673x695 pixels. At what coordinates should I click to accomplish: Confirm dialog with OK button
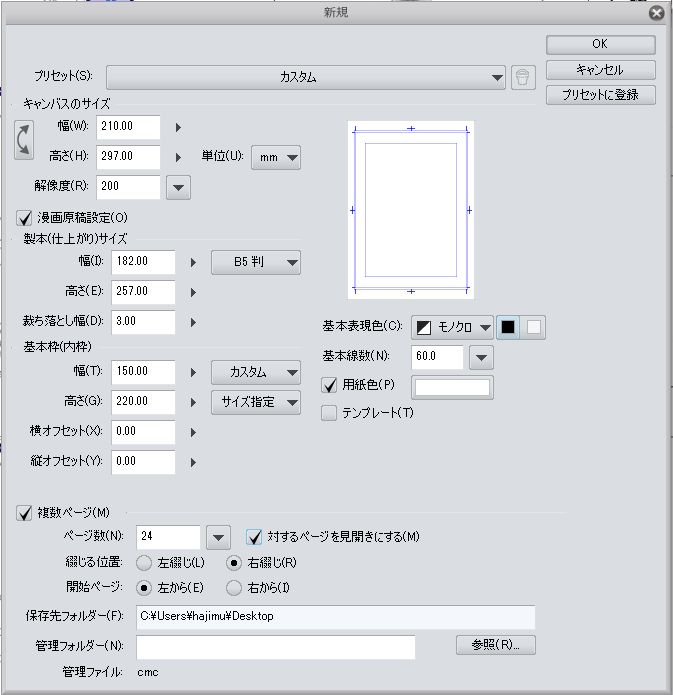601,45
